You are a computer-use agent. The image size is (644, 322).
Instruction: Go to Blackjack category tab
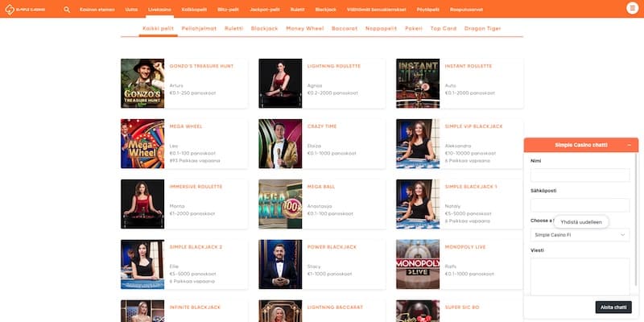point(265,29)
